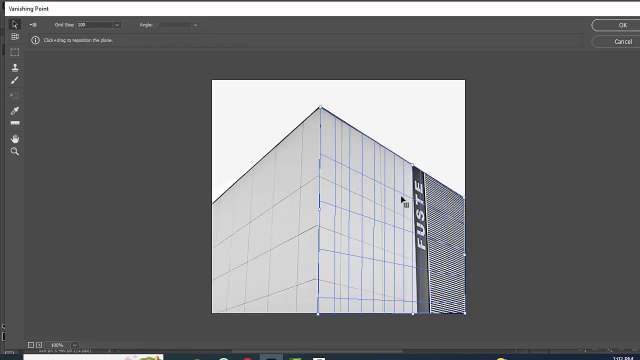Select the Measure ruler tool
640x360 pixels.
point(15,123)
